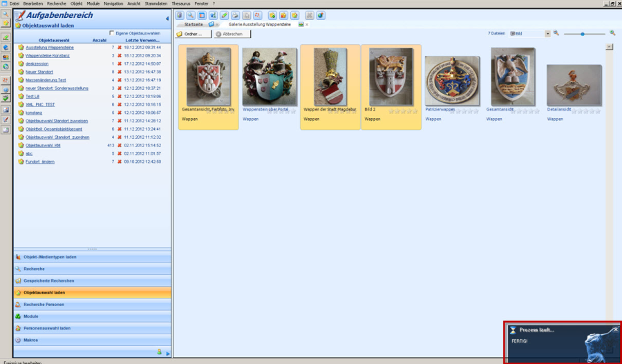
Task: Click the magnifier icon at top of left sidebar
Action: [6, 14]
